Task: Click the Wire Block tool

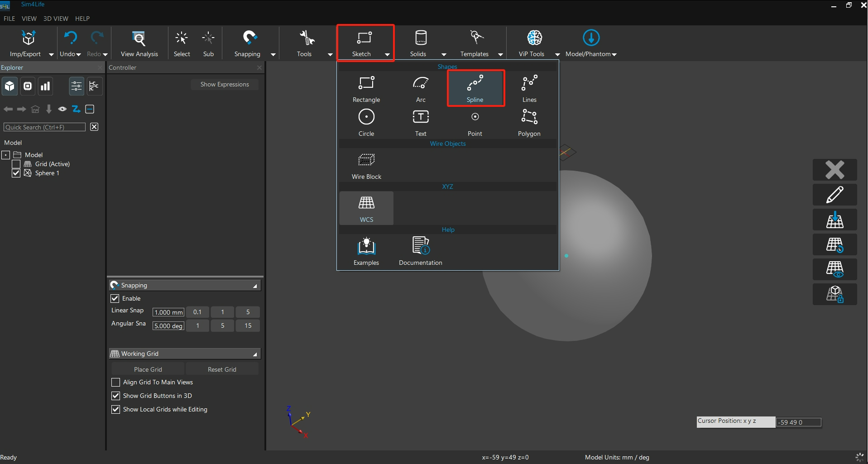Action: click(366, 165)
